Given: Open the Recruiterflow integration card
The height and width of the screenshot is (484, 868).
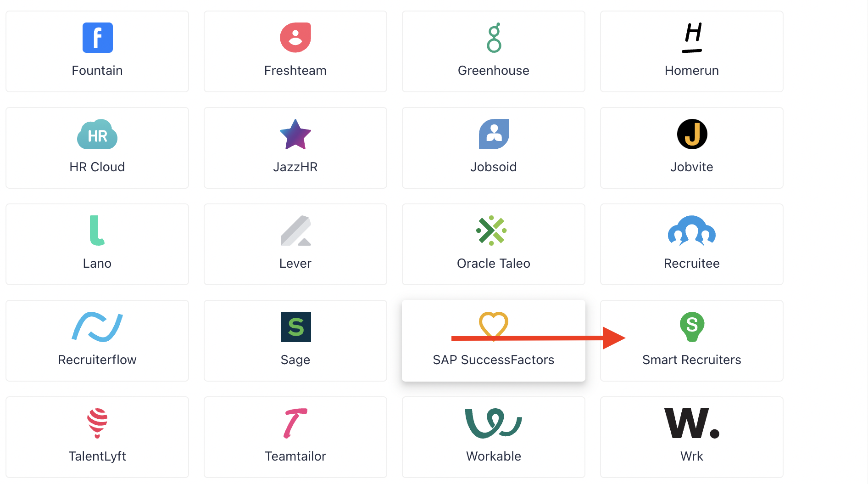Looking at the screenshot, I should click(97, 341).
